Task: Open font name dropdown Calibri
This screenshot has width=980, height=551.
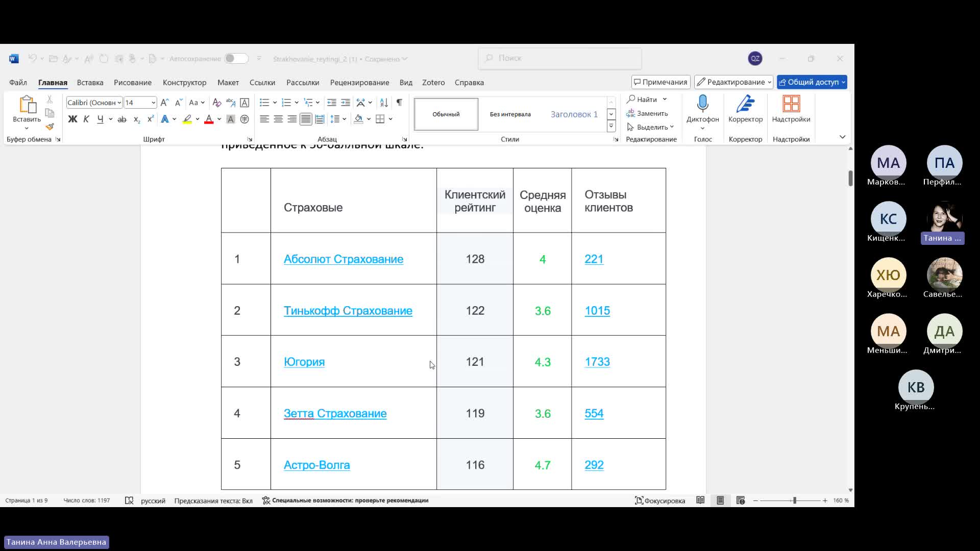Action: pyautogui.click(x=119, y=103)
